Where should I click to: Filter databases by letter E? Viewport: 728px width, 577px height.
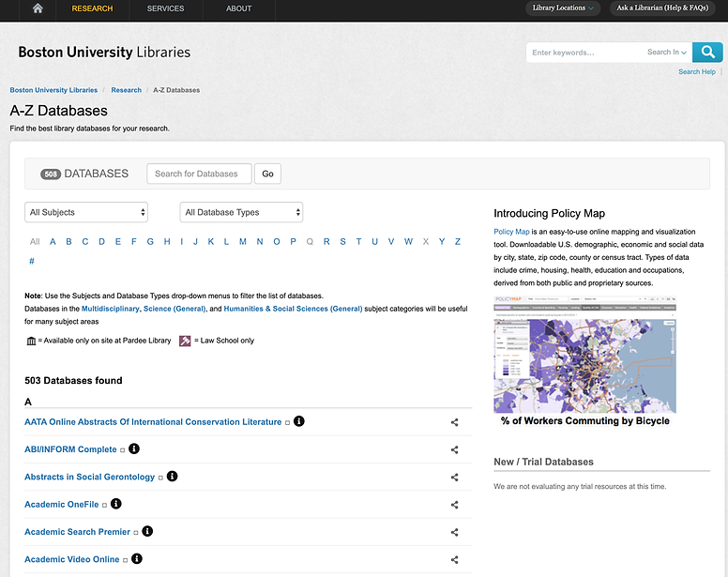pos(118,241)
